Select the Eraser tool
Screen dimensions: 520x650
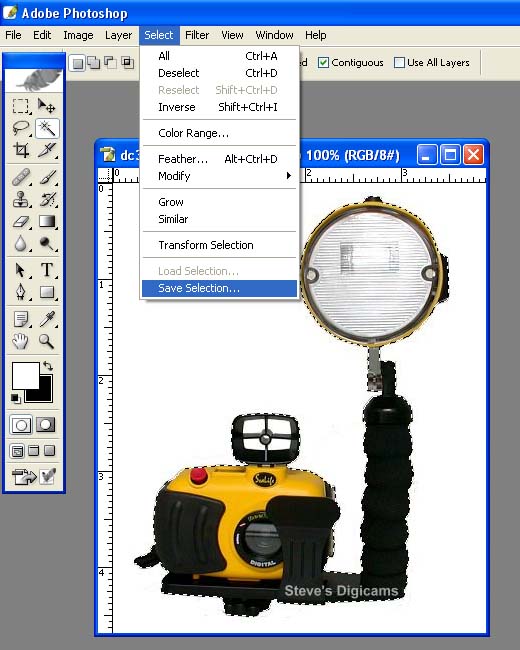21,222
